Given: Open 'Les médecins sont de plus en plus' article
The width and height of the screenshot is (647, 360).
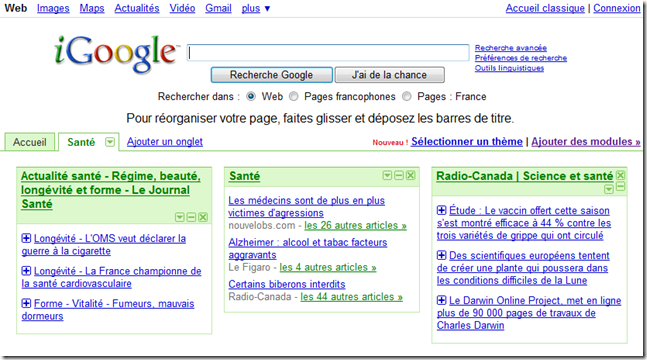Looking at the screenshot, I should [x=306, y=207].
